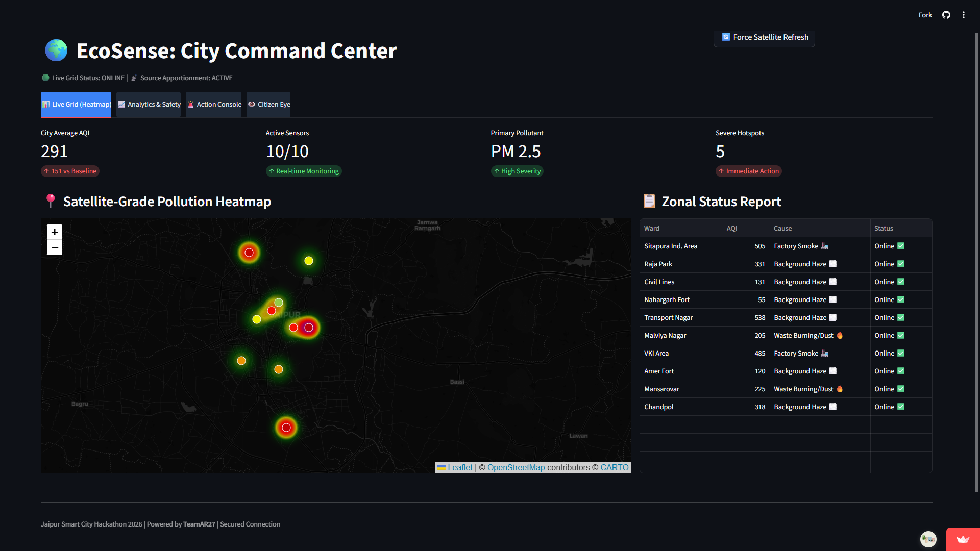Open the Citizen Eye tab
This screenshot has width=980, height=551.
pyautogui.click(x=268, y=104)
